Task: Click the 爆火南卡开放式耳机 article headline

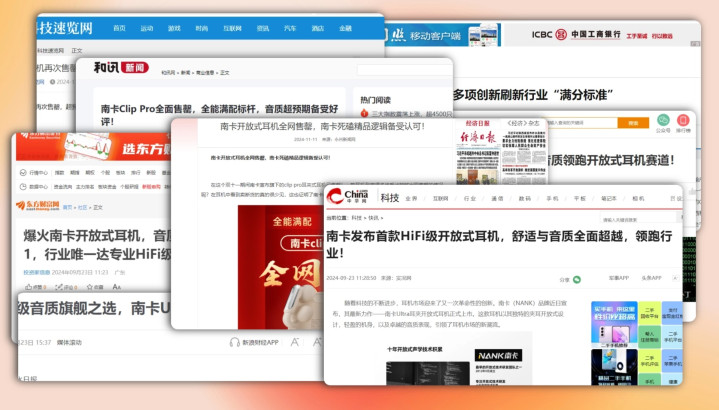Action: click(97, 245)
